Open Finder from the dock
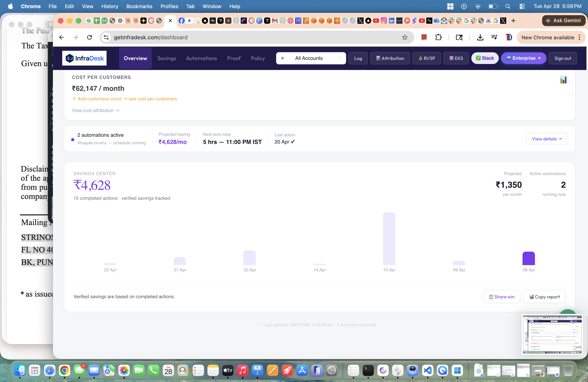The image size is (588, 382). [20, 370]
